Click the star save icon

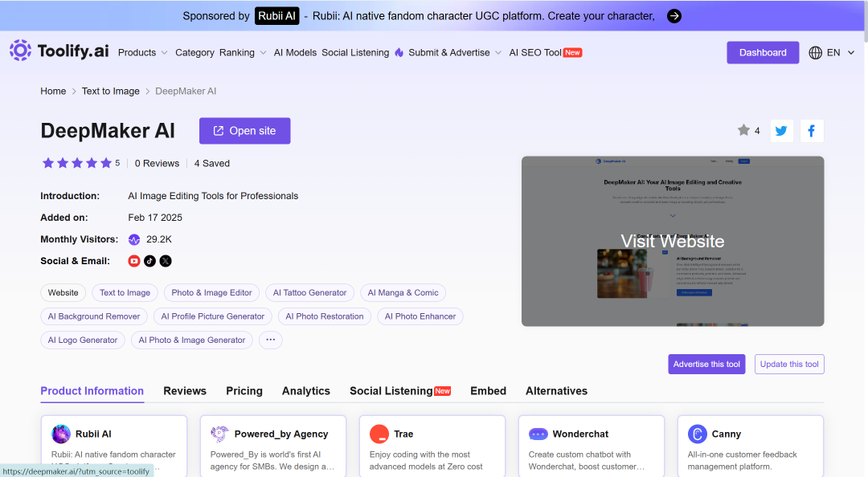743,130
